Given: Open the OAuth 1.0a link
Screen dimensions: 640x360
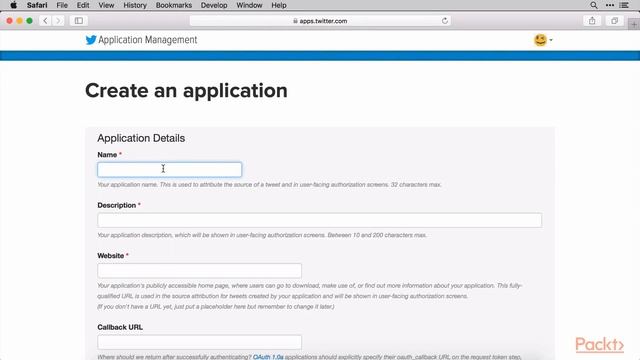Looking at the screenshot, I should [268, 357].
